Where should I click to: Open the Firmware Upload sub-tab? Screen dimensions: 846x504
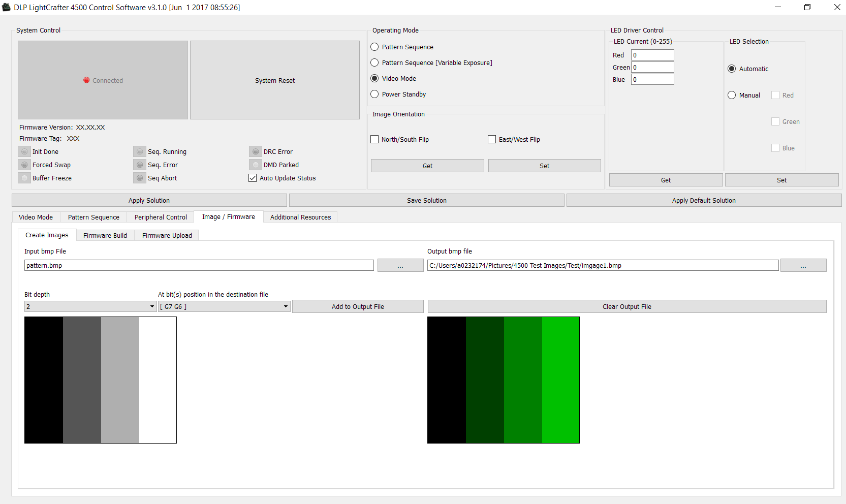(167, 235)
